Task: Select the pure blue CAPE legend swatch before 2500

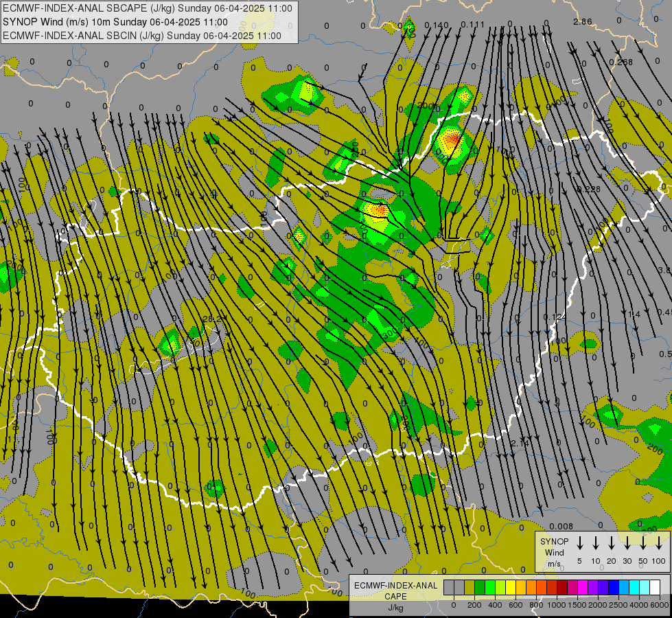Action: point(613,587)
